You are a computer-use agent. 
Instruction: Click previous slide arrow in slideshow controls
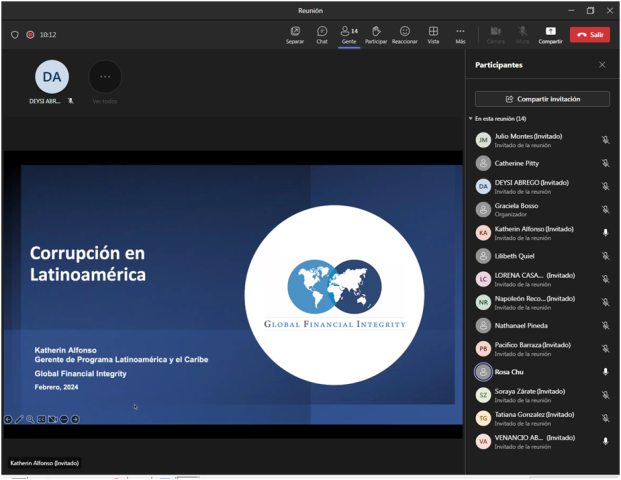point(8,419)
